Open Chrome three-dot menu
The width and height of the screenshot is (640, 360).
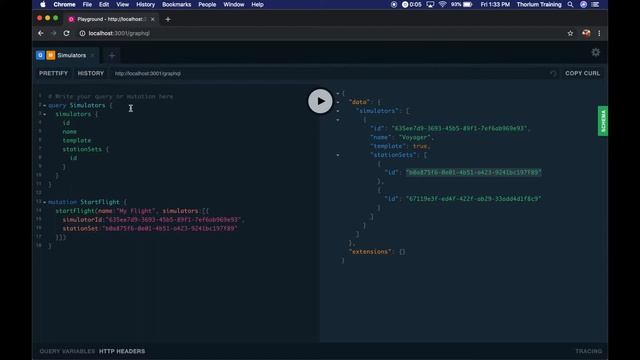(599, 33)
